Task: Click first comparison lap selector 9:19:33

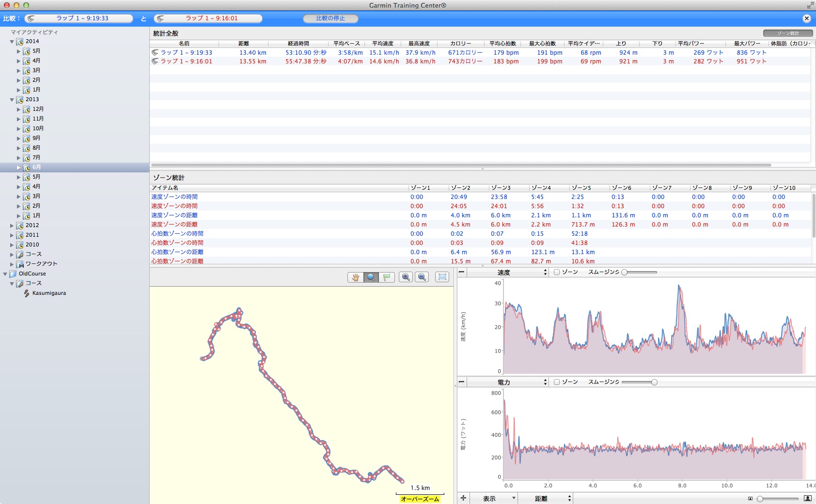Action: [x=78, y=18]
